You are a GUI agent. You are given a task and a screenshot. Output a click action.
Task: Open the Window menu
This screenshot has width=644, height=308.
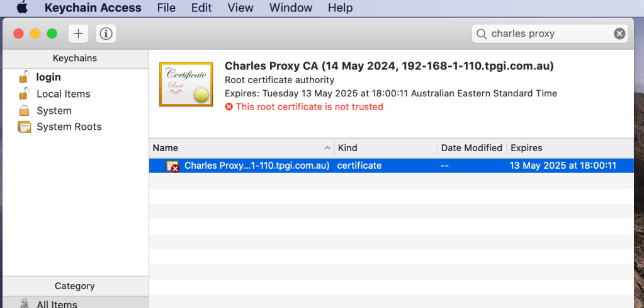pyautogui.click(x=290, y=8)
